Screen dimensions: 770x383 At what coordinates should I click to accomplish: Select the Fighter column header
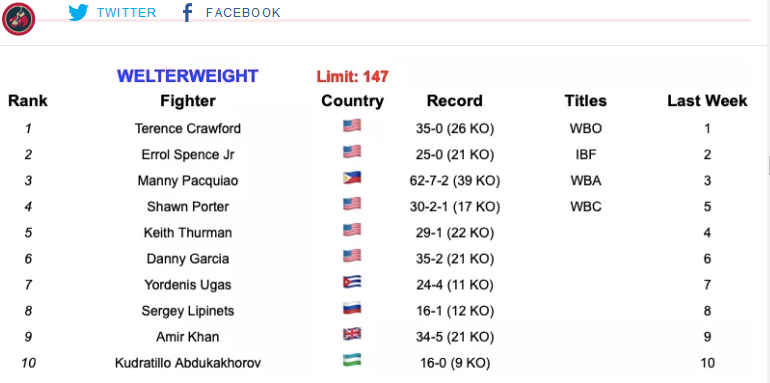click(x=188, y=101)
